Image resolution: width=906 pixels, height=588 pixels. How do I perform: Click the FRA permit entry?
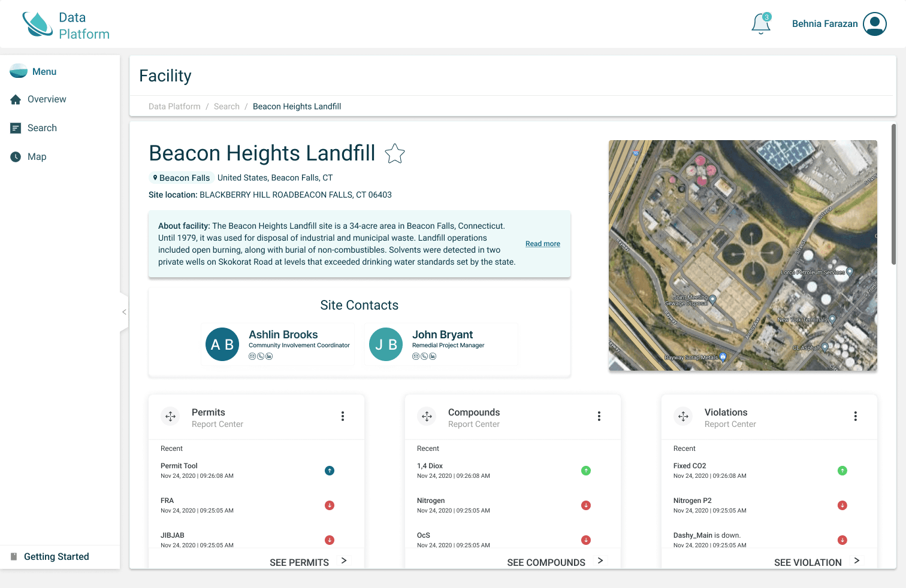(x=197, y=505)
